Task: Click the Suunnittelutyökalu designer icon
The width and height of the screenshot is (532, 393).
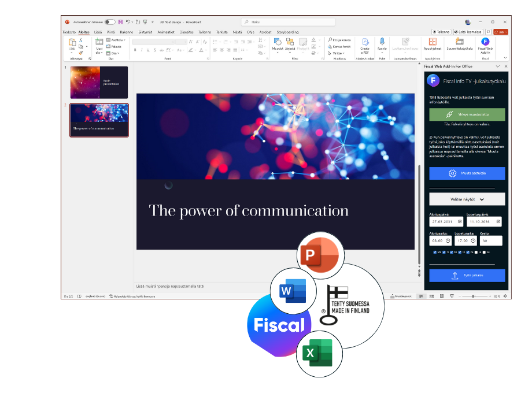Action: 460,42
